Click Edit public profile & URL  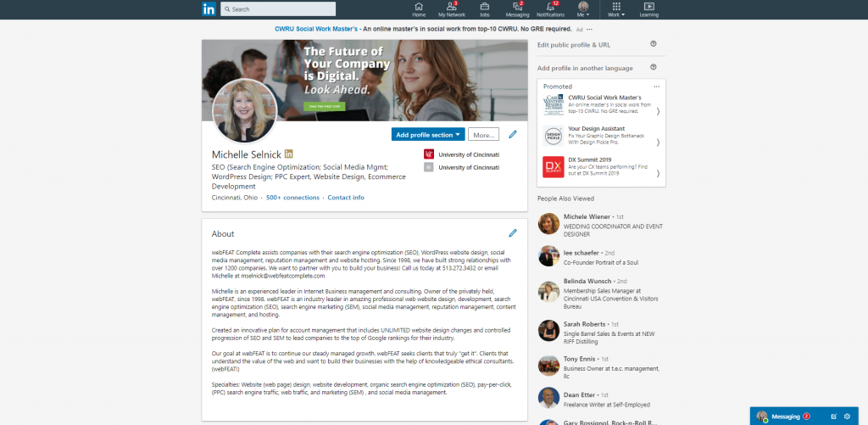click(574, 45)
